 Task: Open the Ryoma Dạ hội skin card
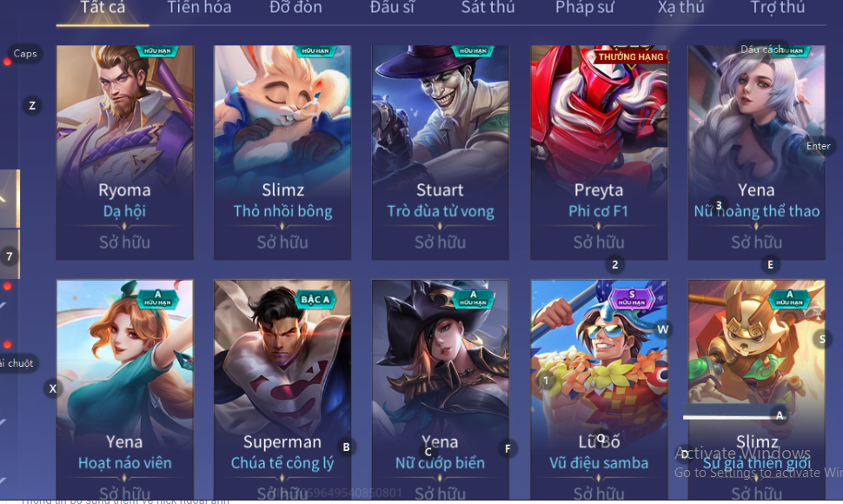click(125, 153)
